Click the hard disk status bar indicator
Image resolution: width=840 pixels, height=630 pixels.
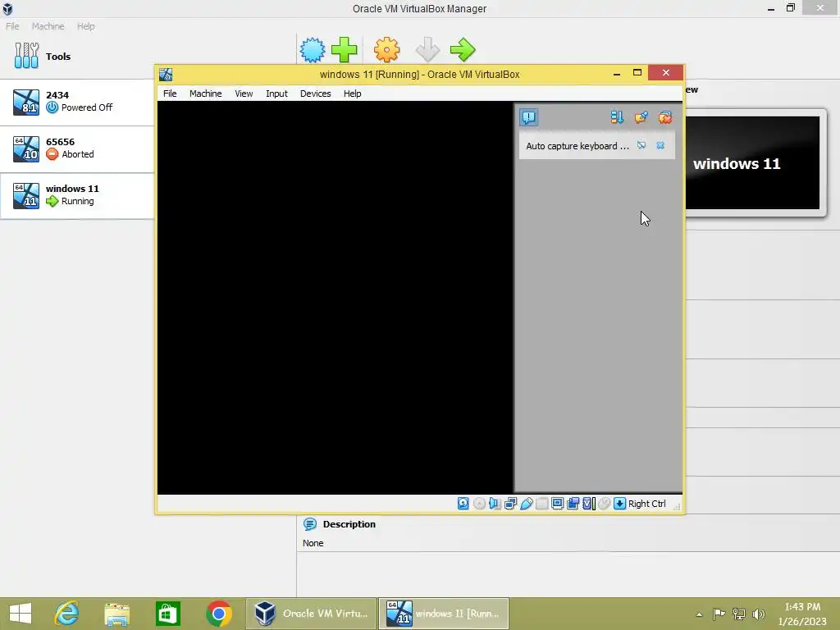[x=463, y=504]
